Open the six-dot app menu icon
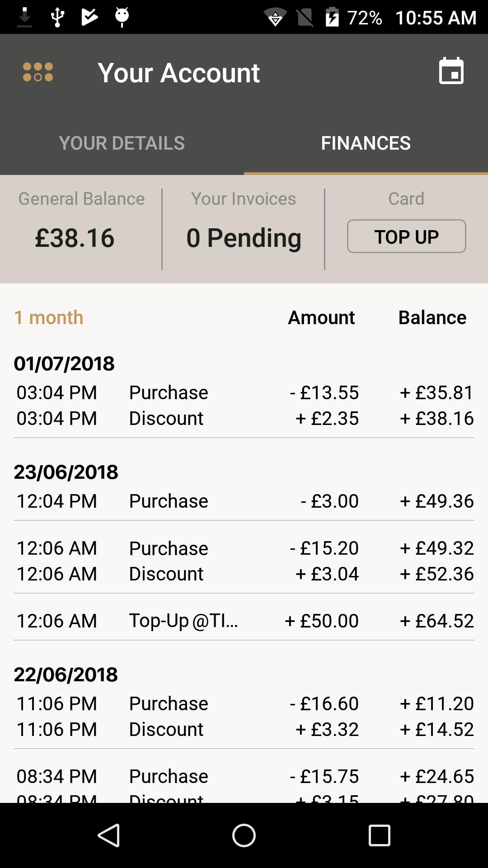The width and height of the screenshot is (488, 868). tap(38, 72)
